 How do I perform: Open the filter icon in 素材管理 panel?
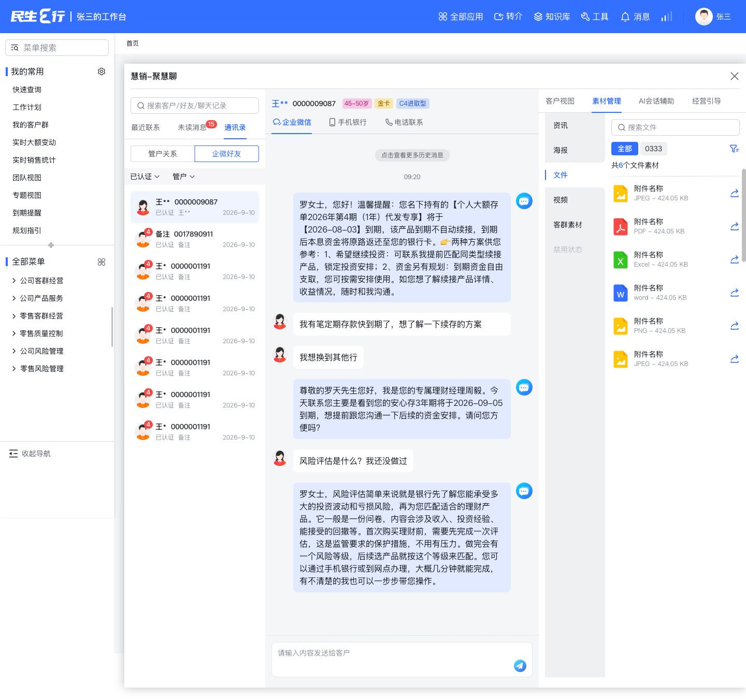point(734,149)
